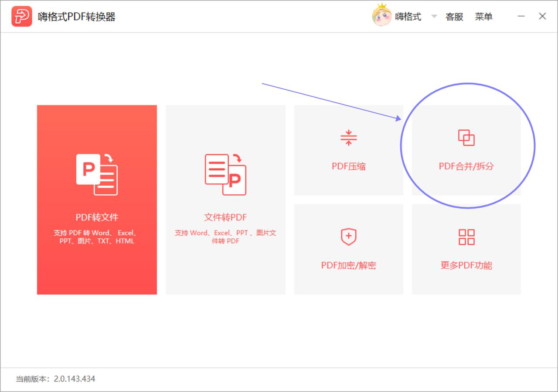Click the PDF合并/拆分 overlapping squares icon
This screenshot has width=558, height=392.
point(466,138)
